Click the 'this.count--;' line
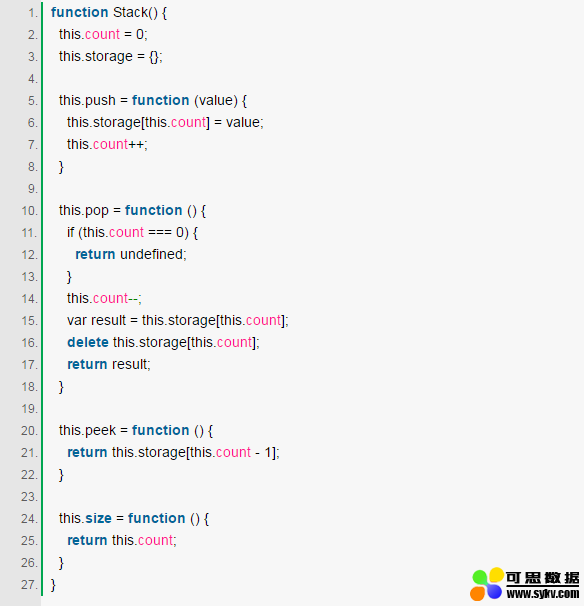584x606 pixels. pyautogui.click(x=104, y=299)
